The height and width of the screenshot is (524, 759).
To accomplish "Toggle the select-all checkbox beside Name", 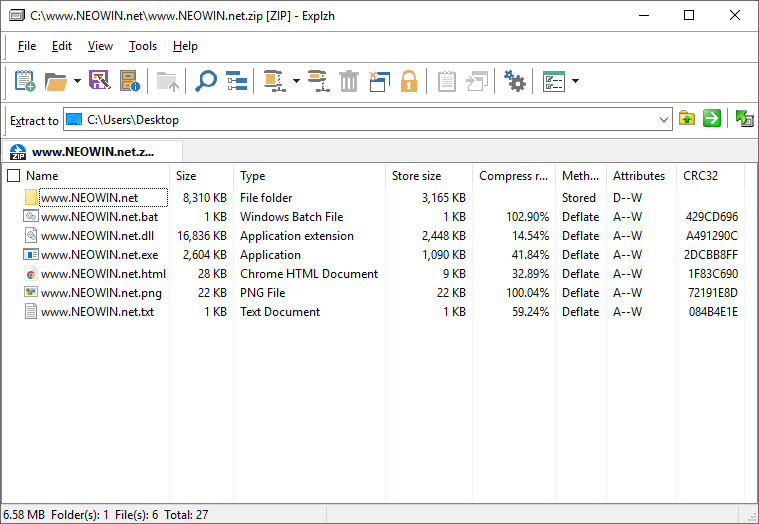I will pyautogui.click(x=13, y=176).
